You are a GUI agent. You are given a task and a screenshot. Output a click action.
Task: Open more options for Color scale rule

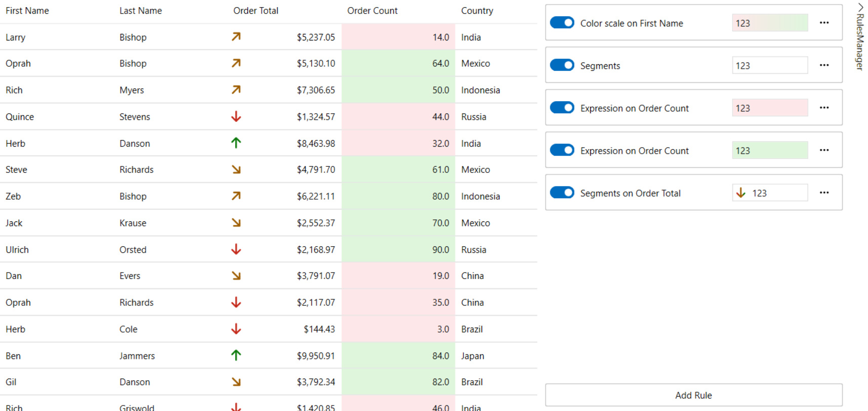pos(824,23)
